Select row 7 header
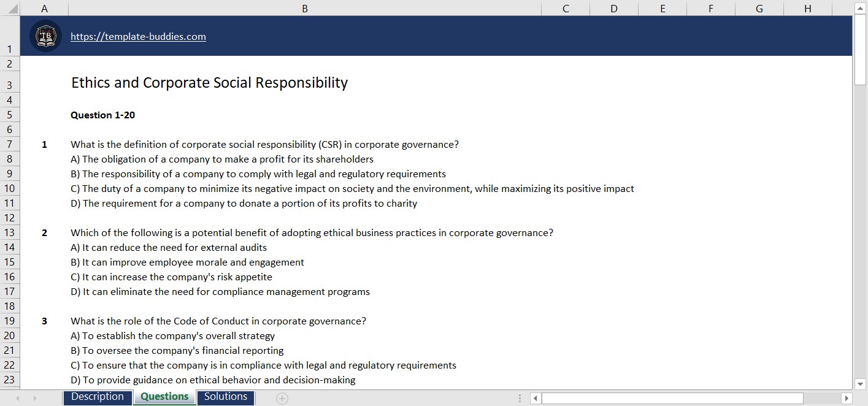Viewport: 868px width, 406px height. [x=9, y=144]
